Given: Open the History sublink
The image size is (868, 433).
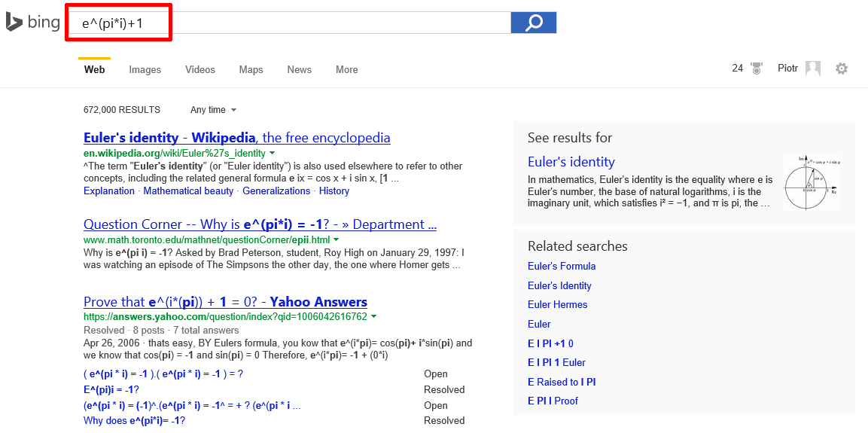Looking at the screenshot, I should click(334, 191).
